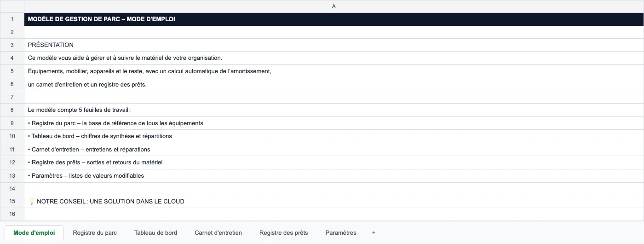Select row 3 header

(12, 45)
